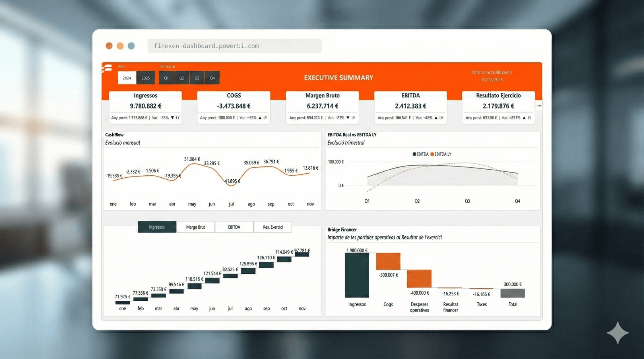Click the 1.980.000 € bridge label
The image size is (644, 359).
coord(357,250)
